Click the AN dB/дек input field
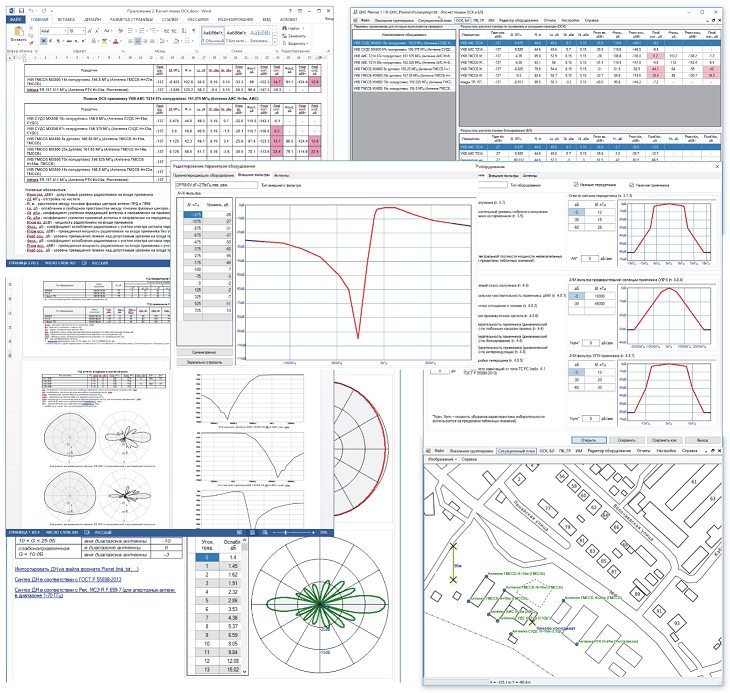This screenshot has height=693, width=730. click(x=590, y=258)
